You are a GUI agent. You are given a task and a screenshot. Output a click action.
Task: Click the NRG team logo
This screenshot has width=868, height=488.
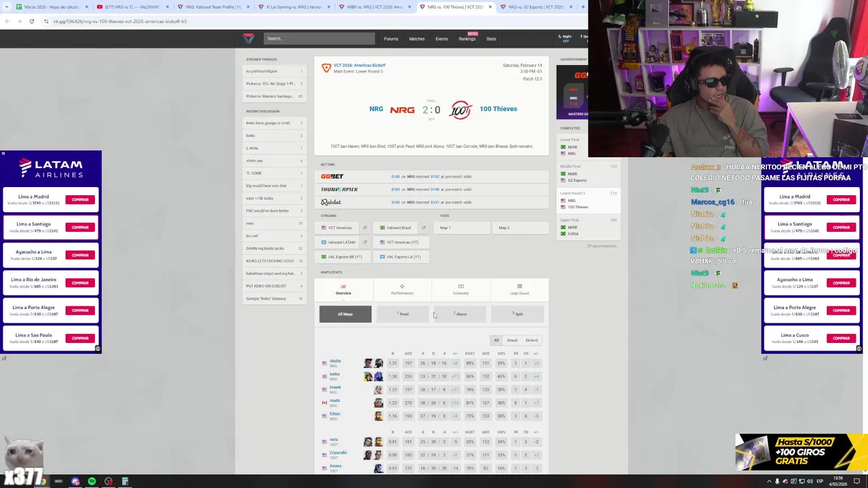click(x=402, y=109)
